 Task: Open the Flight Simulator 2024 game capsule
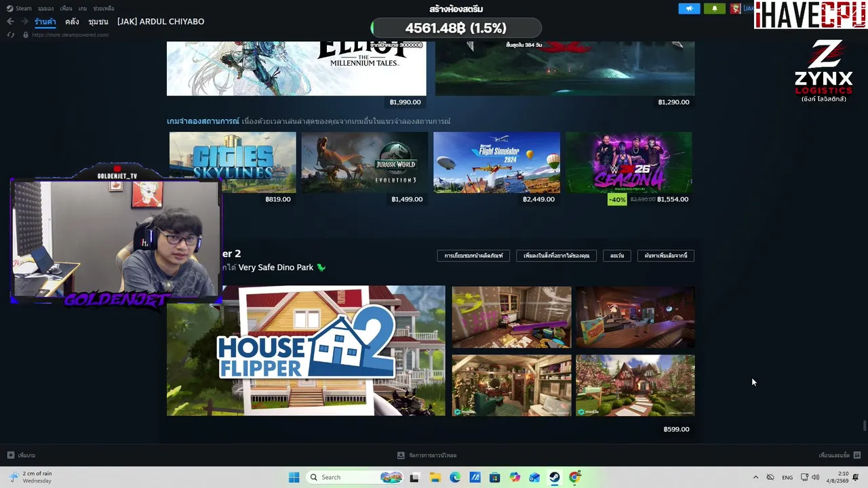click(497, 163)
